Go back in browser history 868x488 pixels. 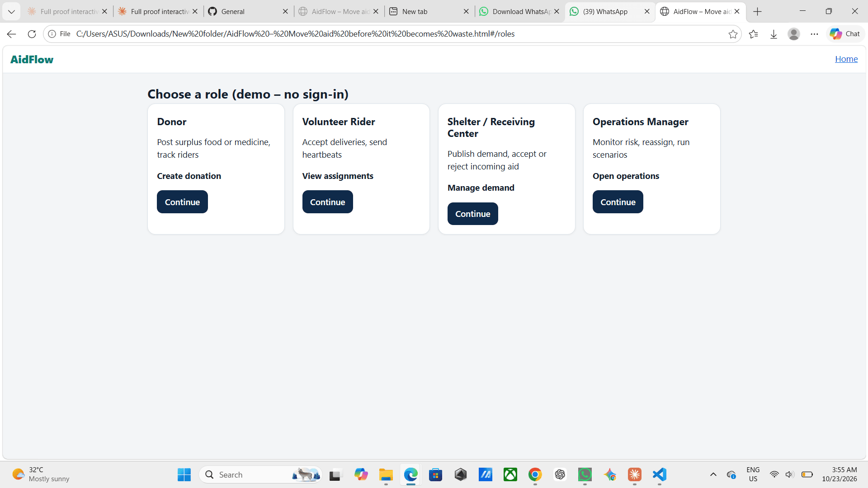pos(11,34)
